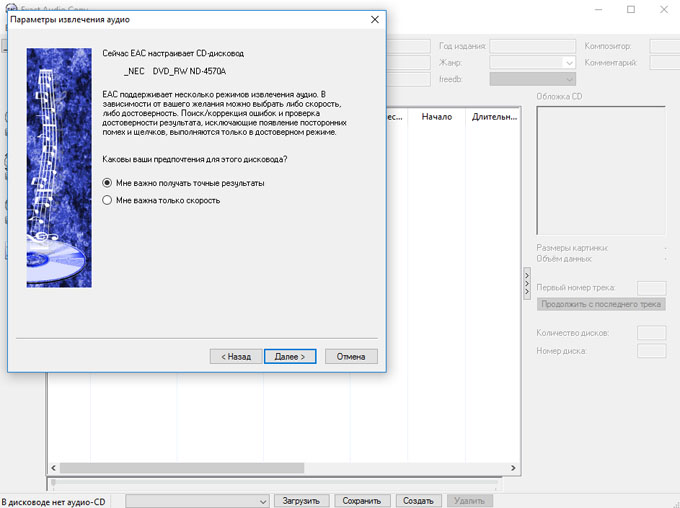This screenshot has height=508, width=680.
Task: Click the "Год издания" input field
Action: pos(531,46)
